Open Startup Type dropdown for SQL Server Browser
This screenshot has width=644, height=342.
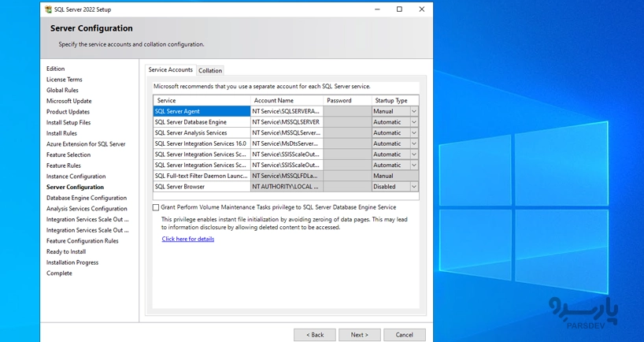pos(414,187)
